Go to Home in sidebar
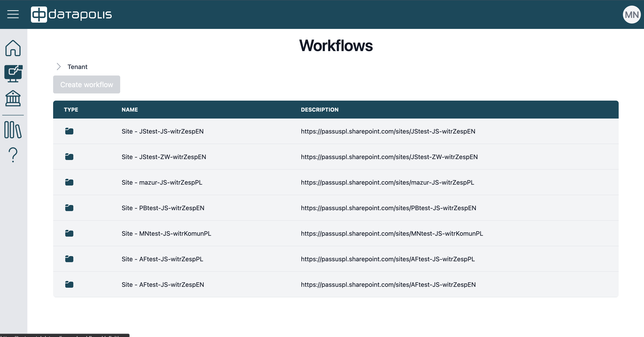This screenshot has width=644, height=337. coord(13,48)
